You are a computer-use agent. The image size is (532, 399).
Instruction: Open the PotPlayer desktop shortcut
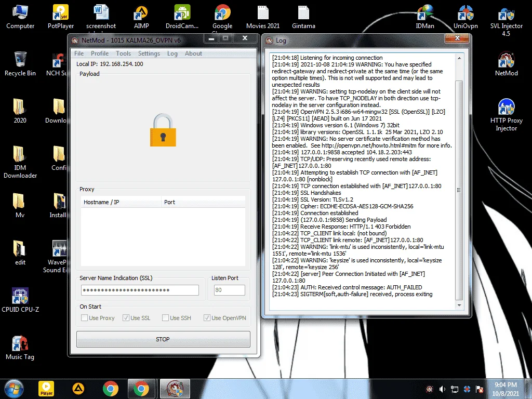point(61,17)
